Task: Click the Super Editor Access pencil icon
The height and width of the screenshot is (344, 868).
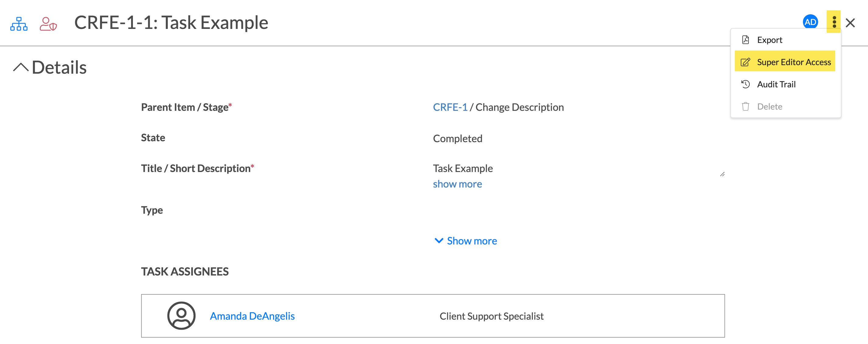Action: (745, 62)
